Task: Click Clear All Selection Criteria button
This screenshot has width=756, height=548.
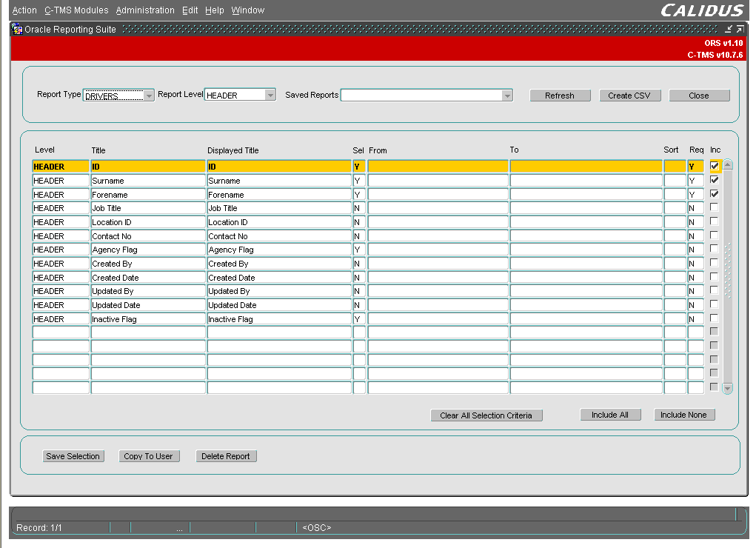Action: (486, 415)
